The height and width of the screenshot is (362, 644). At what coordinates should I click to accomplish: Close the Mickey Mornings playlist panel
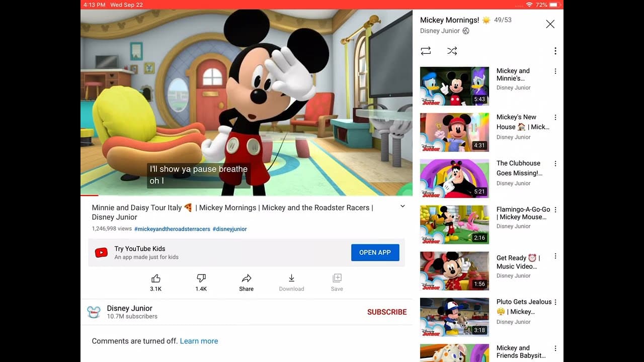(550, 24)
